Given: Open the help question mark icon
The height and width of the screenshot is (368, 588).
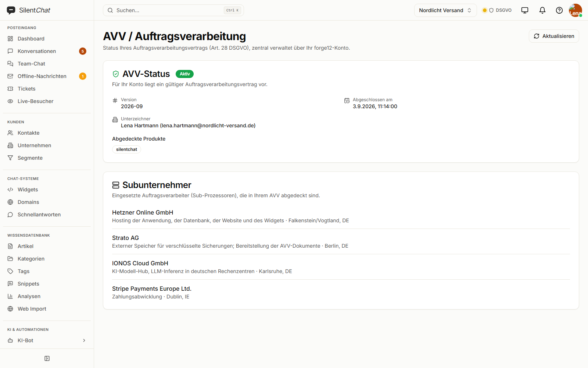Looking at the screenshot, I should [x=559, y=10].
